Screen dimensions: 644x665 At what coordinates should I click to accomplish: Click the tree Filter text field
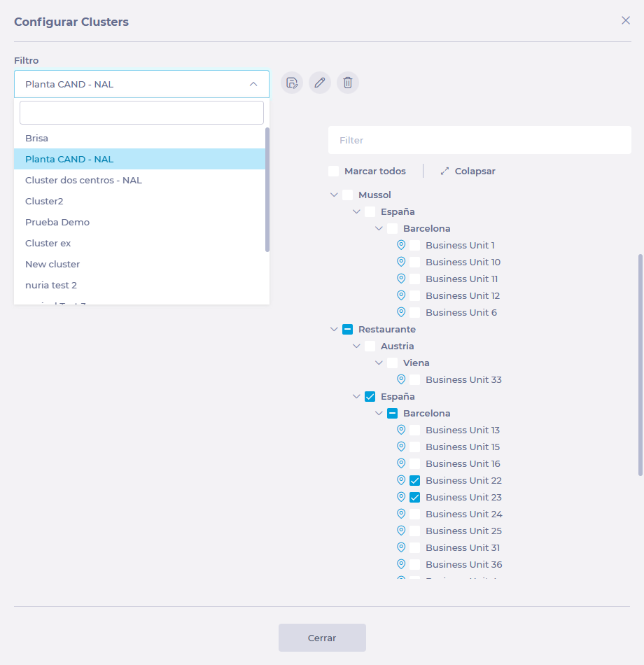(479, 141)
